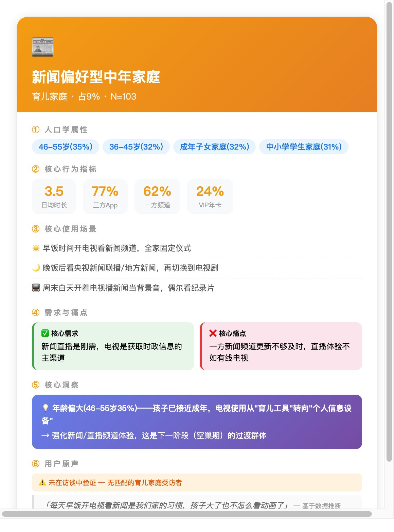The height and width of the screenshot is (532, 394).
Task: Click the lightbulb icon in insight box
Action: [46, 408]
